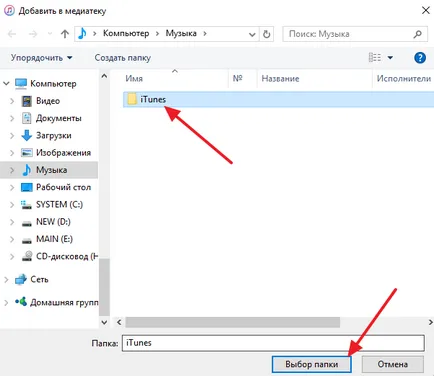
Task: Close the Добавить в медиатеку dialog
Action: [426, 10]
